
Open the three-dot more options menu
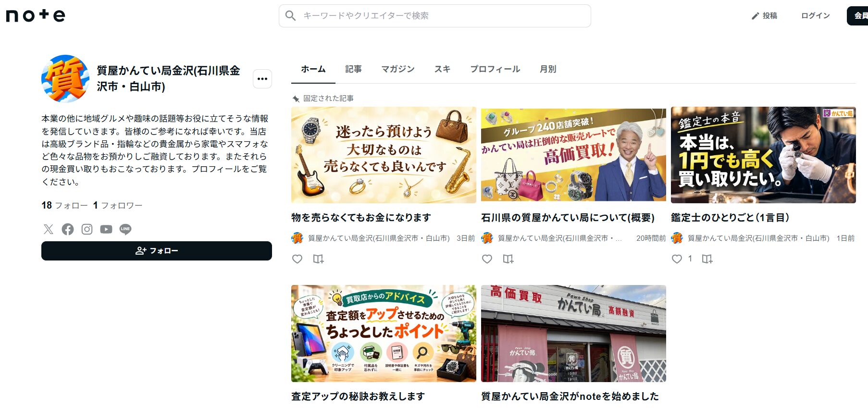tap(262, 79)
